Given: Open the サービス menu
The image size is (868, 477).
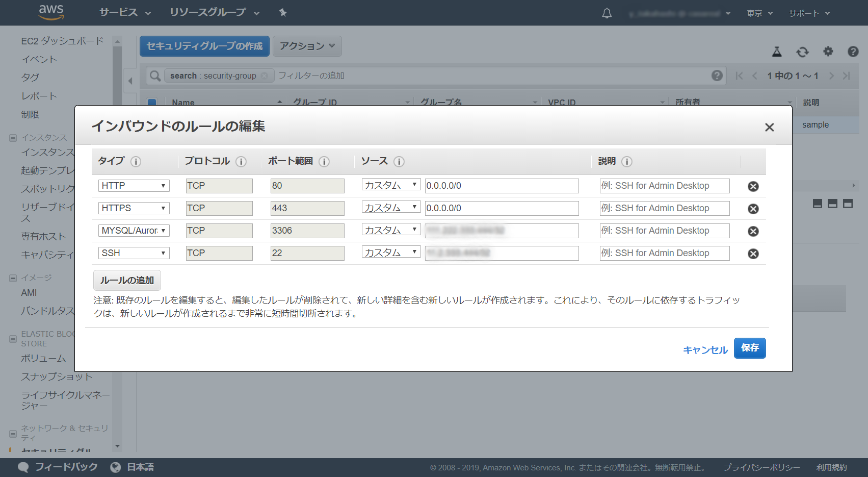Looking at the screenshot, I should 125,13.
